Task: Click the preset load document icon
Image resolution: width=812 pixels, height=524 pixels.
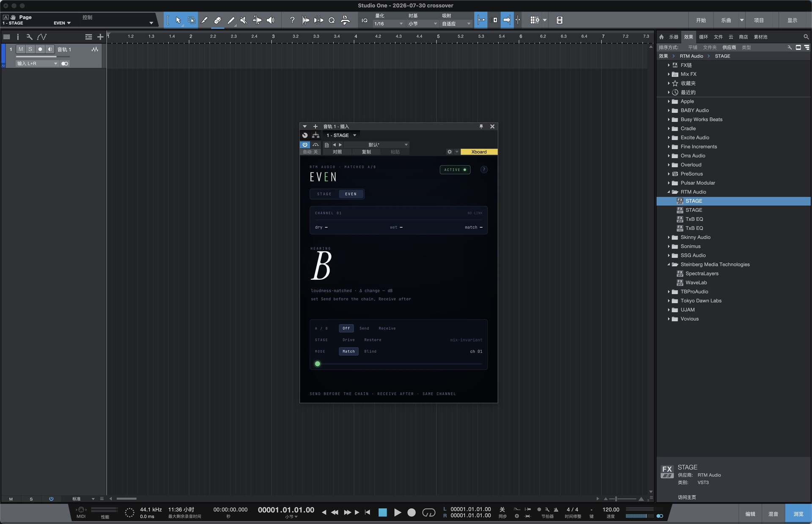Action: point(326,145)
